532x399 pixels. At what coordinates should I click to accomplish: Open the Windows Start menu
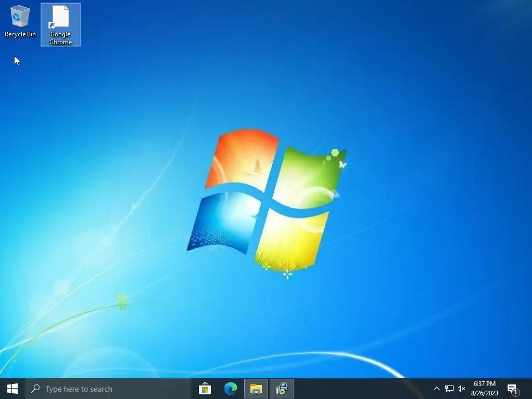tap(12, 389)
